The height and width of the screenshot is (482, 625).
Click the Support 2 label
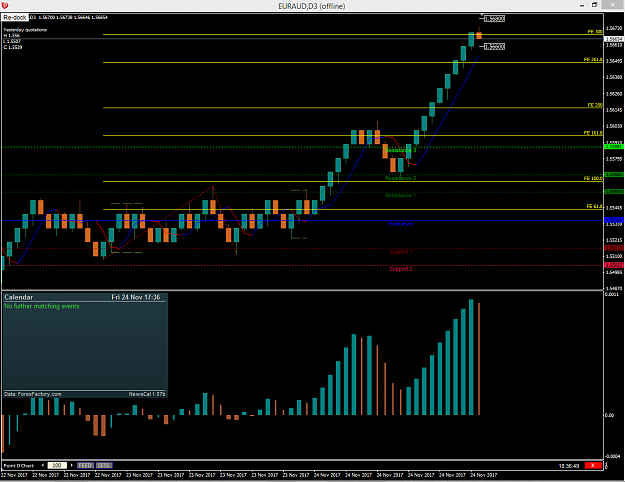click(401, 269)
